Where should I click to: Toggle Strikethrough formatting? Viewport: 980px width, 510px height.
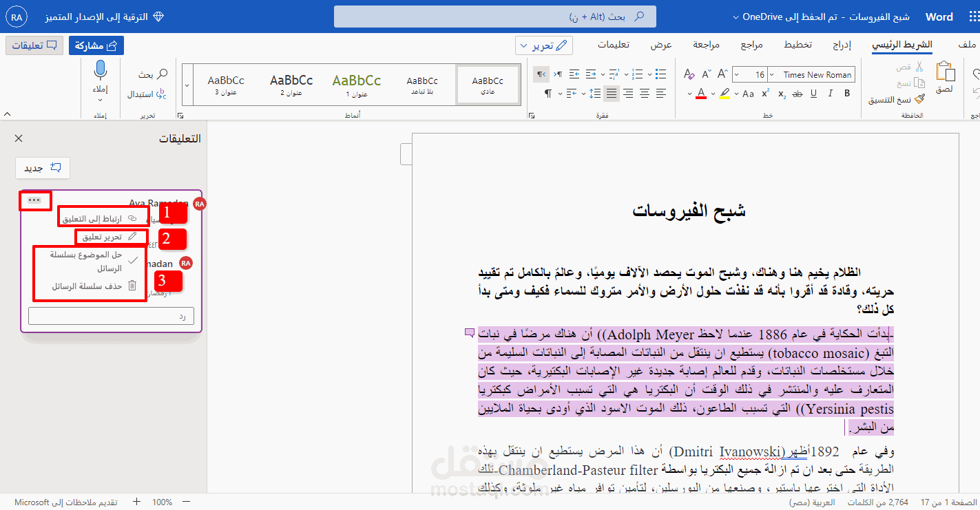pyautogui.click(x=797, y=94)
